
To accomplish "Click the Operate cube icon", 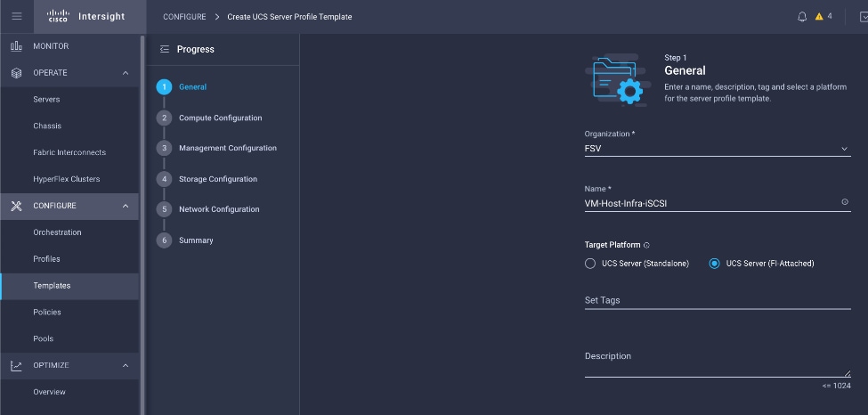I will coord(16,73).
